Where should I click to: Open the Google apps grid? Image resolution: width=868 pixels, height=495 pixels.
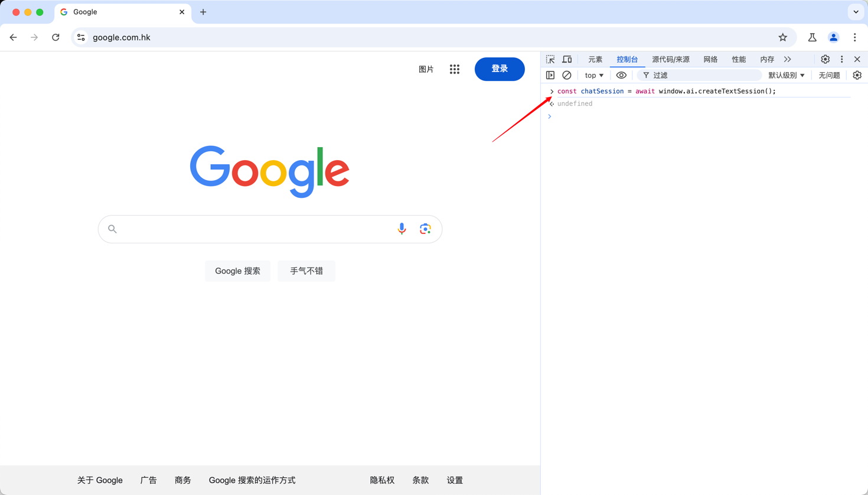pyautogui.click(x=454, y=69)
